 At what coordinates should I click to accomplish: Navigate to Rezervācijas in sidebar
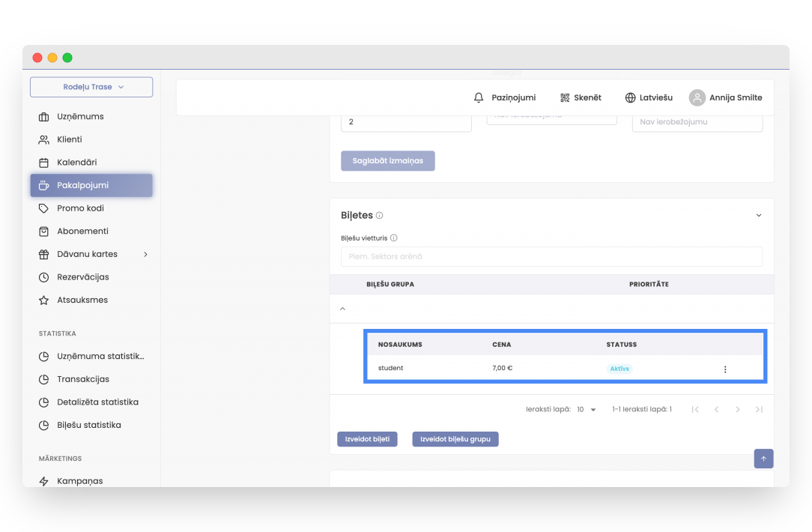point(82,277)
